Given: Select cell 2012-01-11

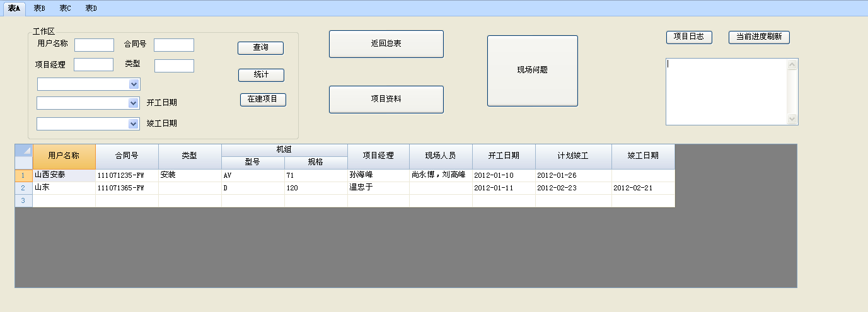Looking at the screenshot, I should pos(504,188).
